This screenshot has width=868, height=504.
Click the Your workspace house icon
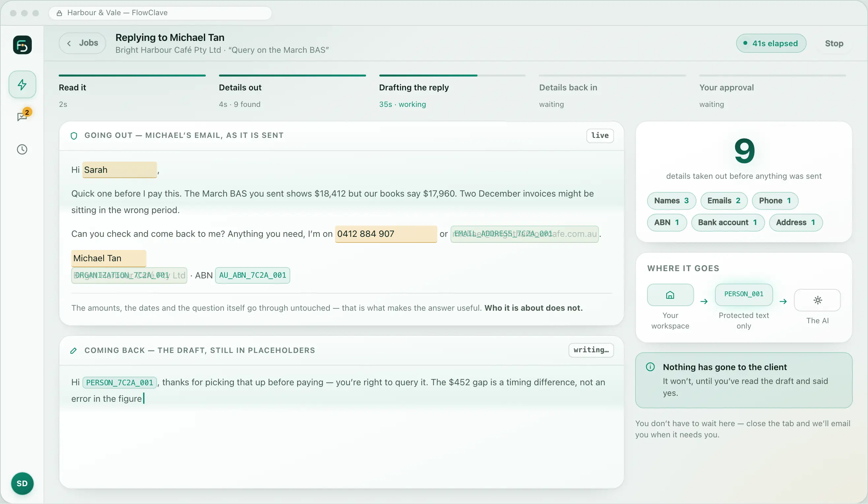click(x=670, y=295)
